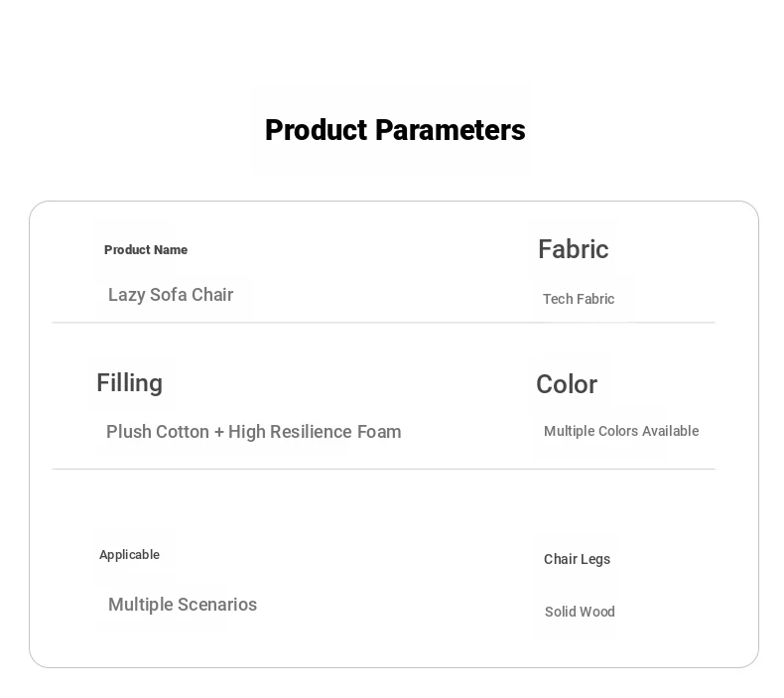The image size is (784, 698).
Task: Select the Applicable label
Action: click(129, 555)
